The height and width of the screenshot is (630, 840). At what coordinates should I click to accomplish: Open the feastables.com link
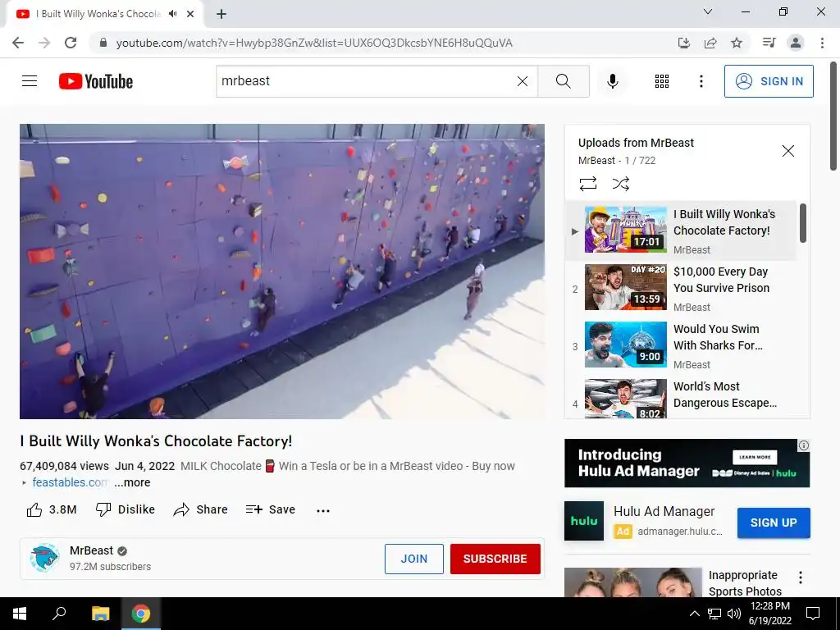click(70, 482)
